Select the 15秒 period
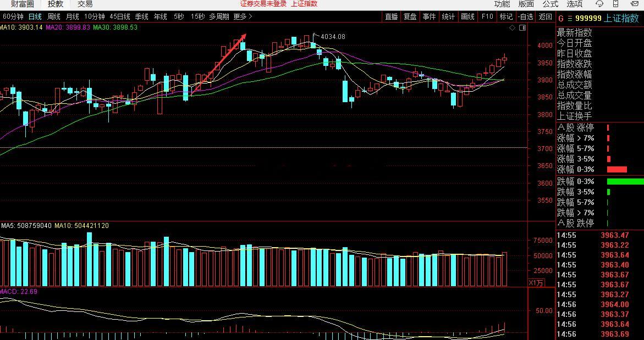Screen dimensions: 644x340 click(197, 17)
